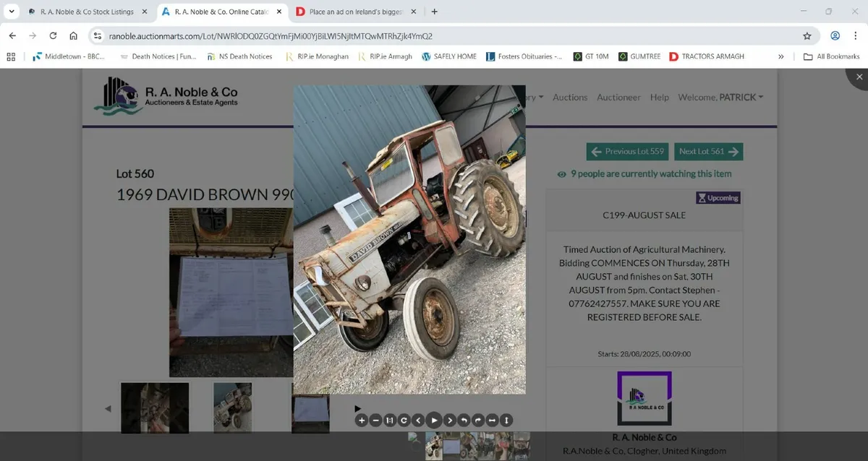Image resolution: width=868 pixels, height=461 pixels.
Task: View site information icon in address bar
Action: click(x=98, y=35)
